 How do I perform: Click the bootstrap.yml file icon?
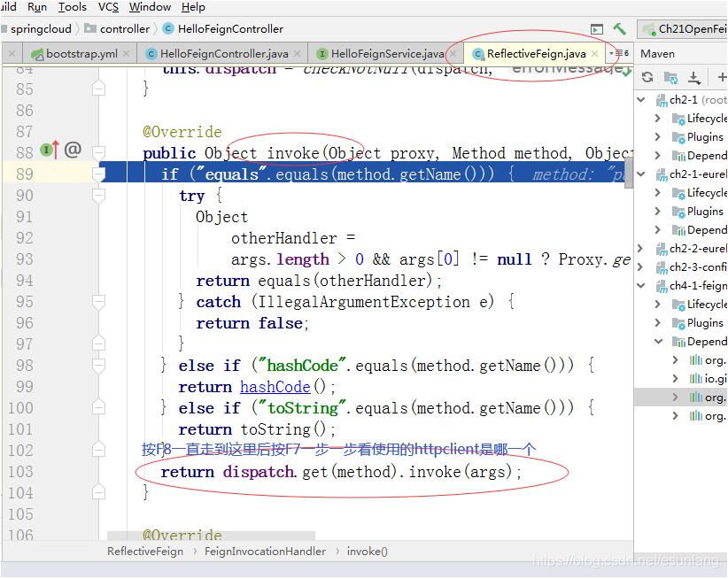(37, 54)
